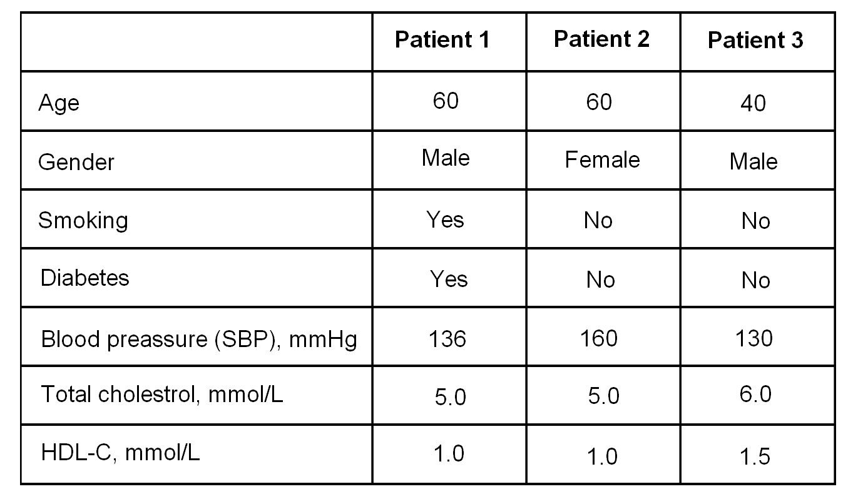Image resolution: width=858 pixels, height=504 pixels.
Task: Click Patient 1's Diabetes Yes cell
Action: click(x=449, y=278)
